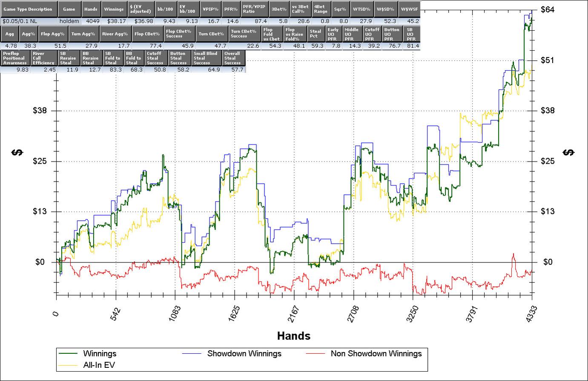The height and width of the screenshot is (381, 588).
Task: Select the WTSD% column header
Action: tap(361, 9)
